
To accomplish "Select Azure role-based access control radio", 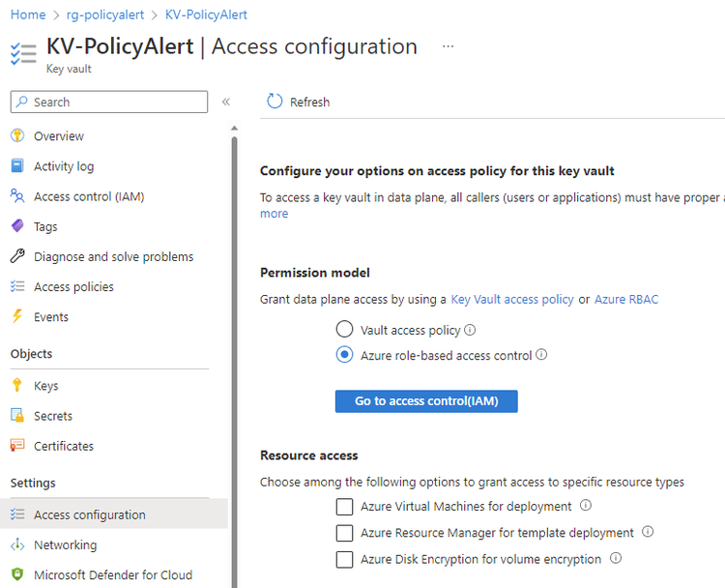I will tap(344, 355).
